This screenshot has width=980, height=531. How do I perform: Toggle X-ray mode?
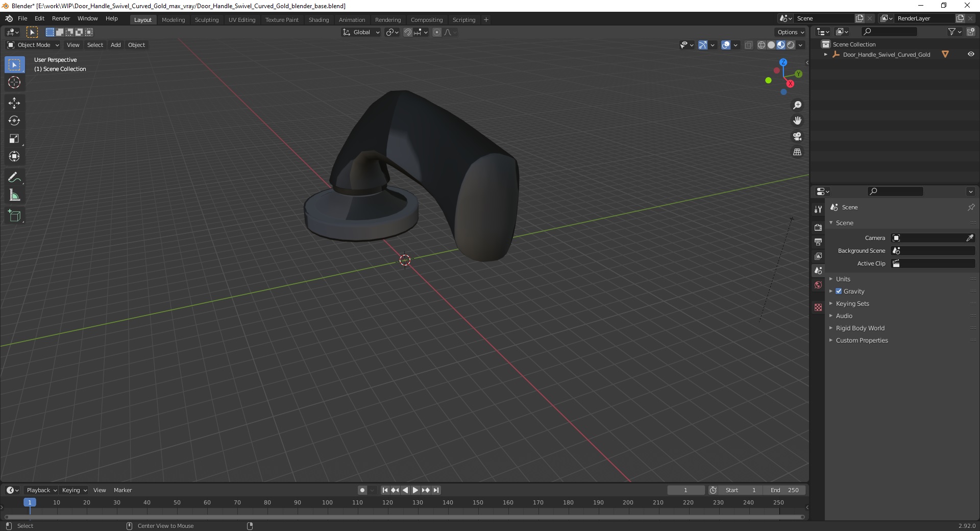tap(749, 45)
